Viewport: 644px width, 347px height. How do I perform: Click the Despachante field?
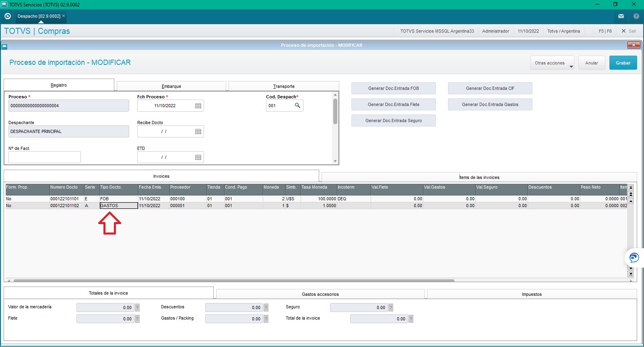click(69, 131)
